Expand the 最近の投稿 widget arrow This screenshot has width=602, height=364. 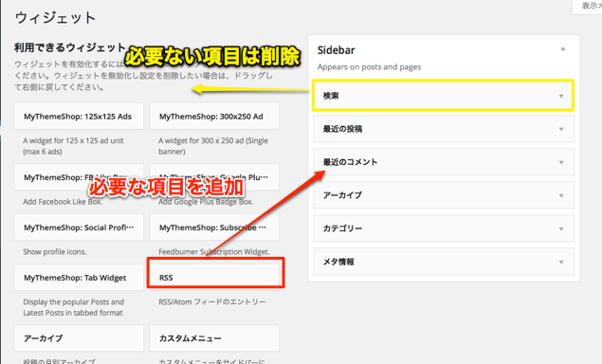pos(561,129)
